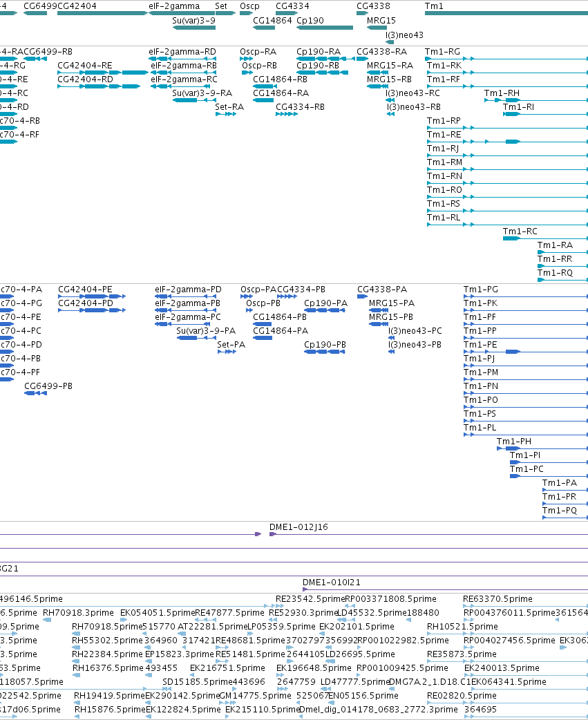This screenshot has width=588, height=720.
Task: Select protein CG6499-PB
Action: click(48, 386)
